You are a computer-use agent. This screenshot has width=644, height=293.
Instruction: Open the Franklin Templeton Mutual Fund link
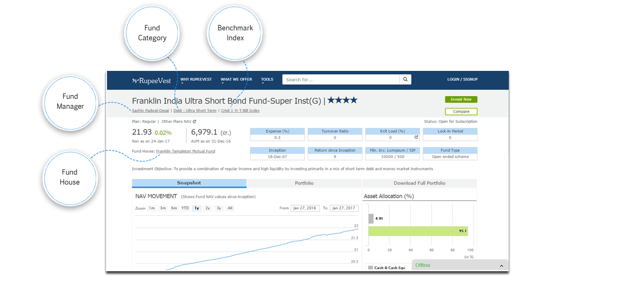(185, 151)
